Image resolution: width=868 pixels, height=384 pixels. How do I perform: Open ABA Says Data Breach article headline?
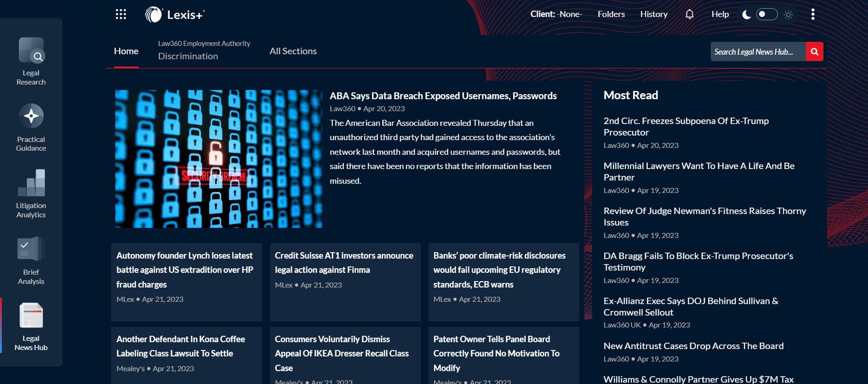click(443, 96)
